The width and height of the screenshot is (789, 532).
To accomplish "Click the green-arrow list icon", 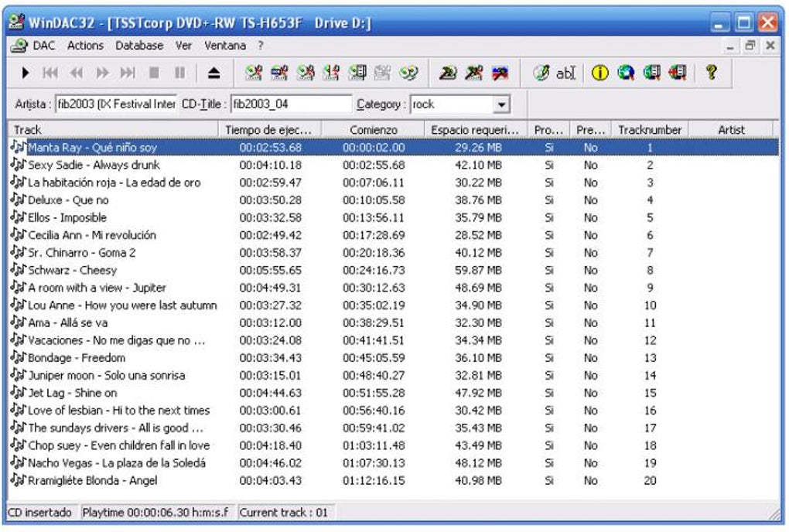I will tap(651, 73).
